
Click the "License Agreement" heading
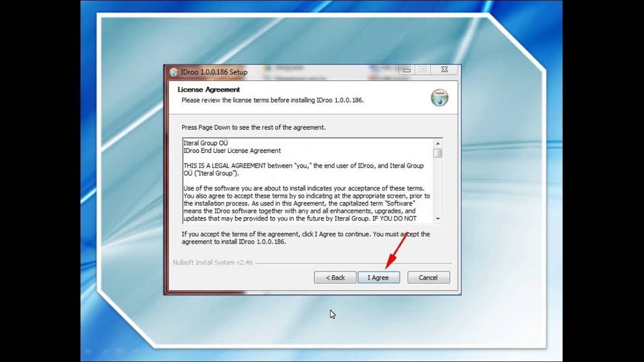(209, 89)
